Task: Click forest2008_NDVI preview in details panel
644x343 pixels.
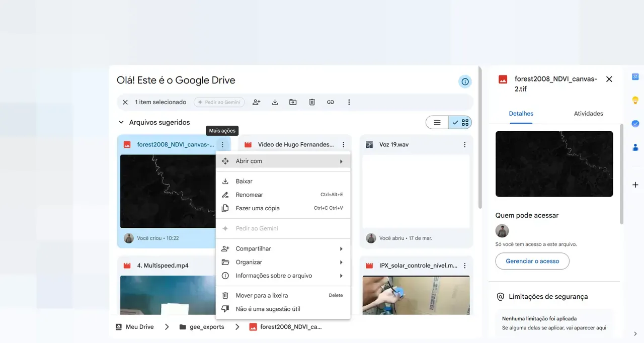Action: click(x=554, y=164)
